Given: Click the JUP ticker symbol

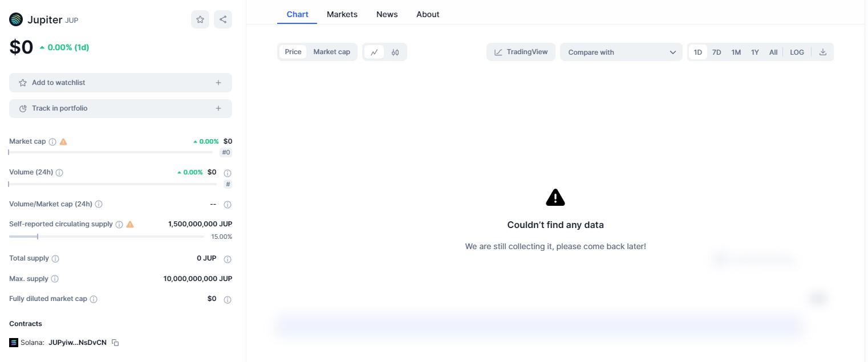Looking at the screenshot, I should pos(72,21).
